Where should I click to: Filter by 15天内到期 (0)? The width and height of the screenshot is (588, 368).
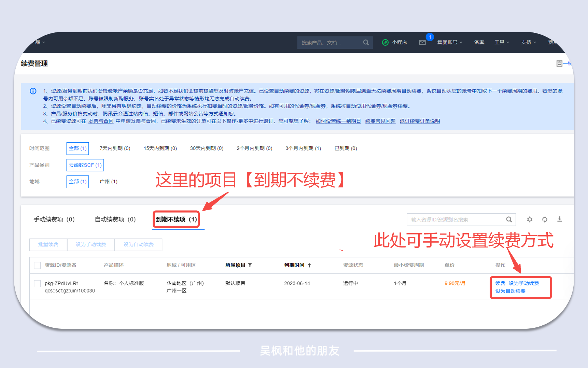pos(160,148)
